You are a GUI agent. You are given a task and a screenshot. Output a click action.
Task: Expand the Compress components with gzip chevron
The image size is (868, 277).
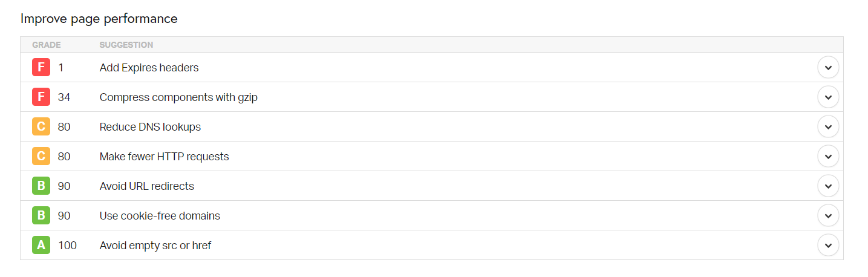[x=828, y=97]
